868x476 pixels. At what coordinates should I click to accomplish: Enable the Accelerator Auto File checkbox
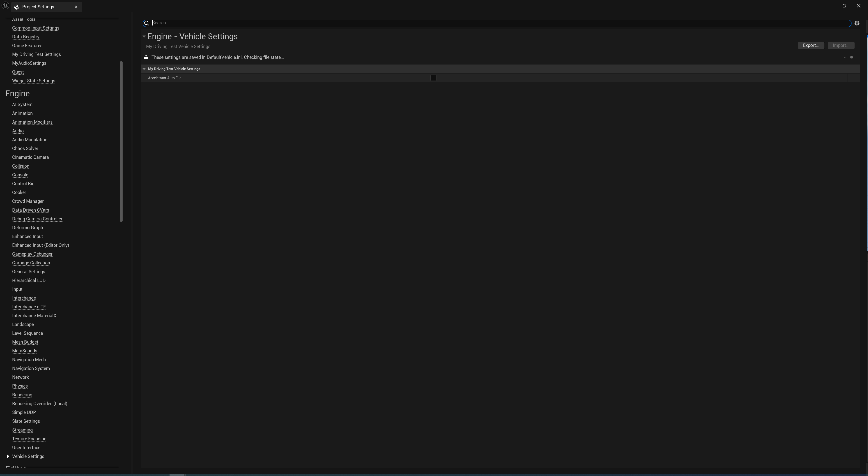433,78
